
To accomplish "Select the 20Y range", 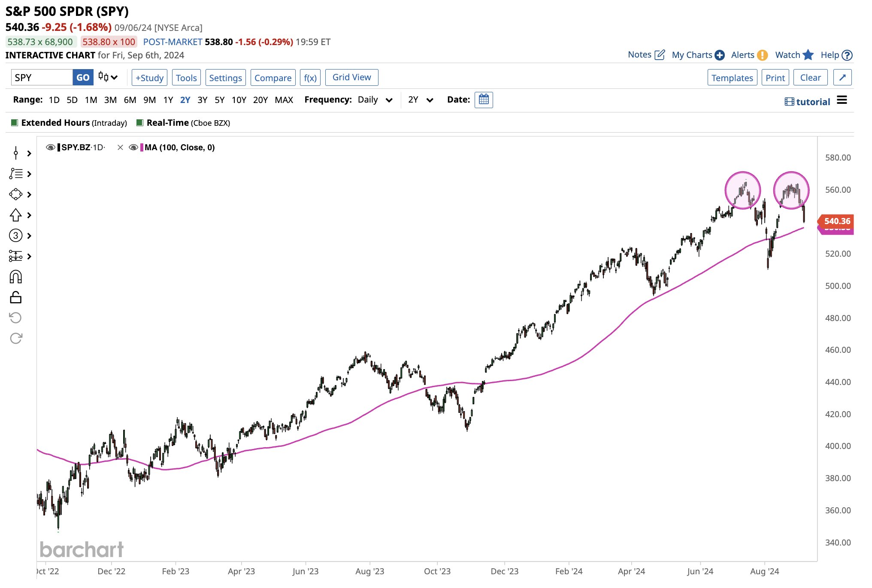I will [260, 100].
